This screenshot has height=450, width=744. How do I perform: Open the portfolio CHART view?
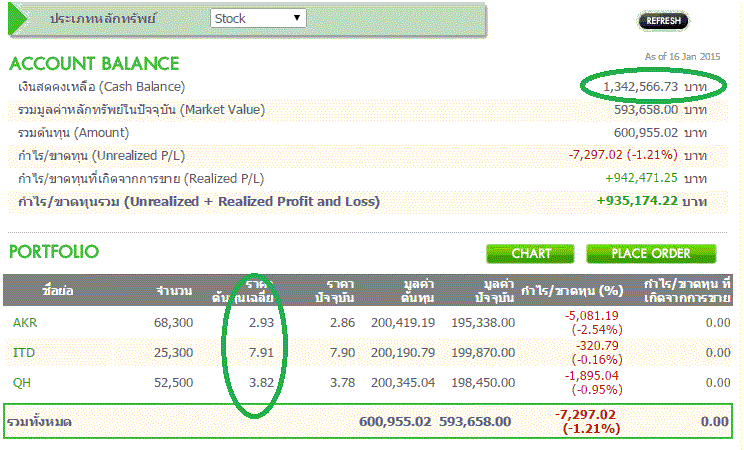(x=531, y=253)
